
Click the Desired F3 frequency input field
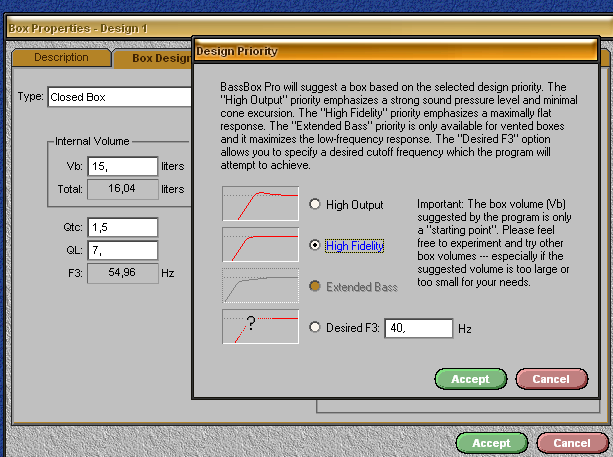click(x=419, y=328)
